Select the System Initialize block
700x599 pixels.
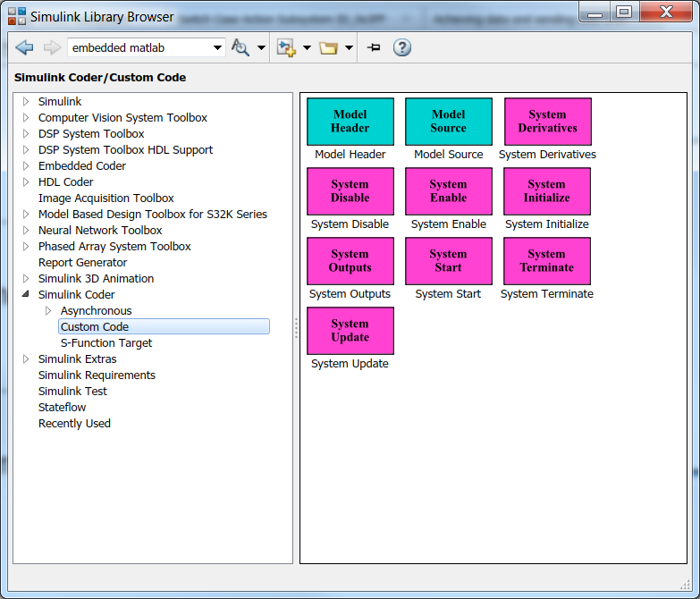pyautogui.click(x=547, y=191)
